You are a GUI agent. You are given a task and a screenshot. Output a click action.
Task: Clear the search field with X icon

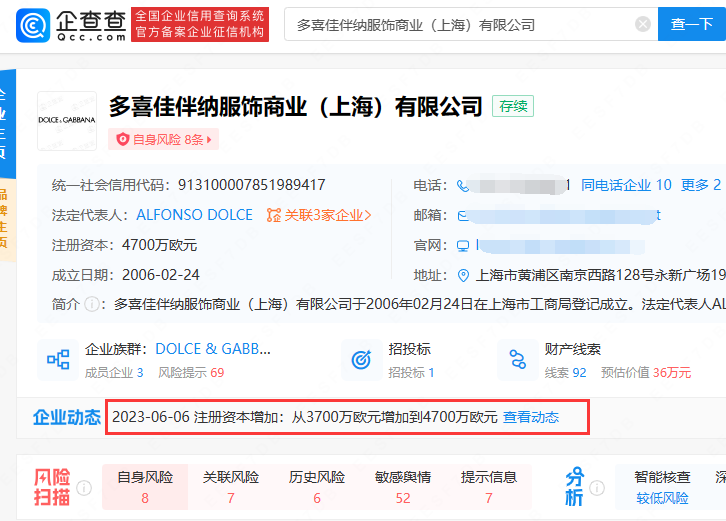tap(643, 24)
